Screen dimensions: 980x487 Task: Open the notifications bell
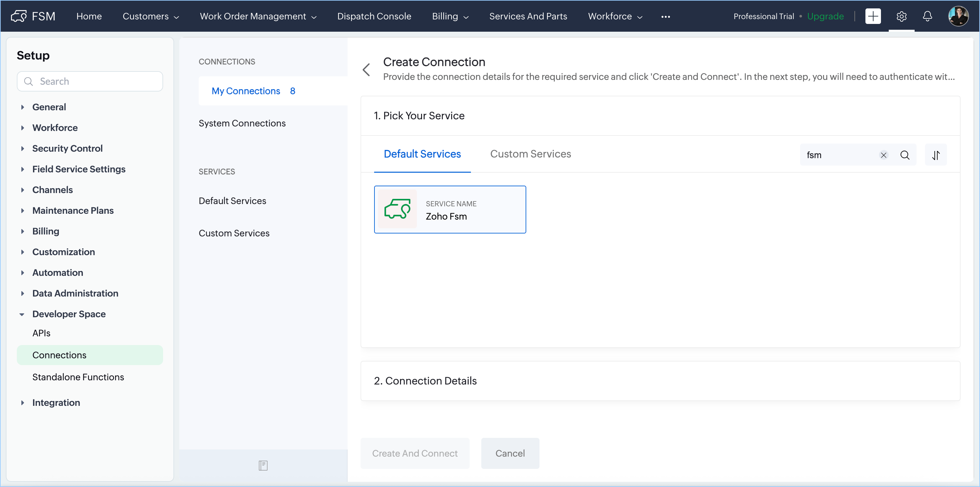point(928,16)
